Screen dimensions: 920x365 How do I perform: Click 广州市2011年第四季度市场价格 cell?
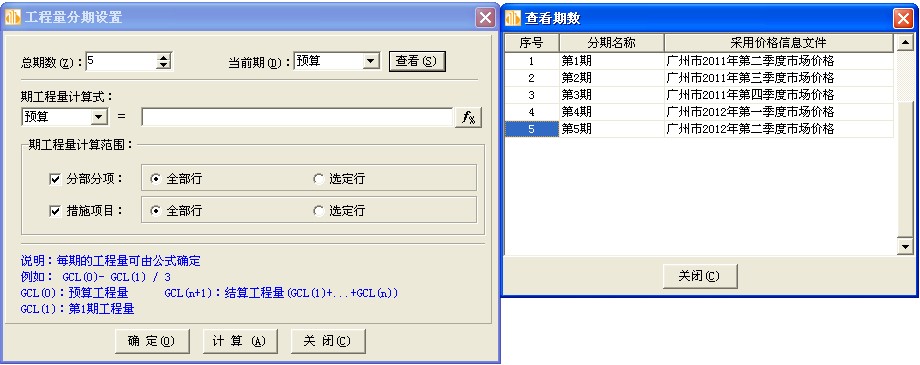click(779, 95)
